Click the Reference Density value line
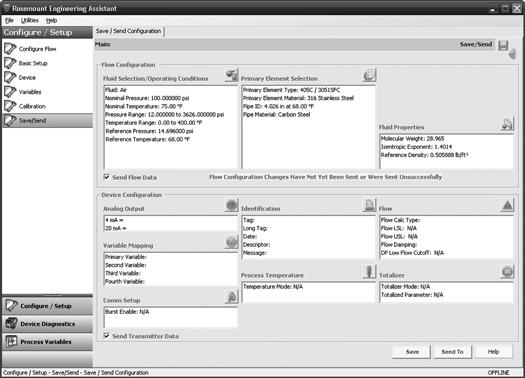Viewport: 525px width, 378px height. click(424, 155)
